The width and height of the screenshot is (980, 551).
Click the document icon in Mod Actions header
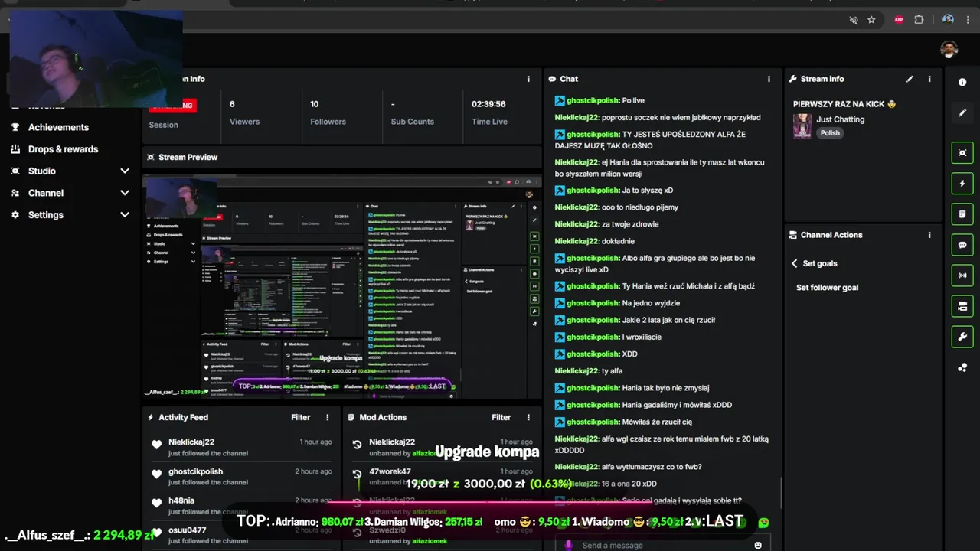pos(351,417)
